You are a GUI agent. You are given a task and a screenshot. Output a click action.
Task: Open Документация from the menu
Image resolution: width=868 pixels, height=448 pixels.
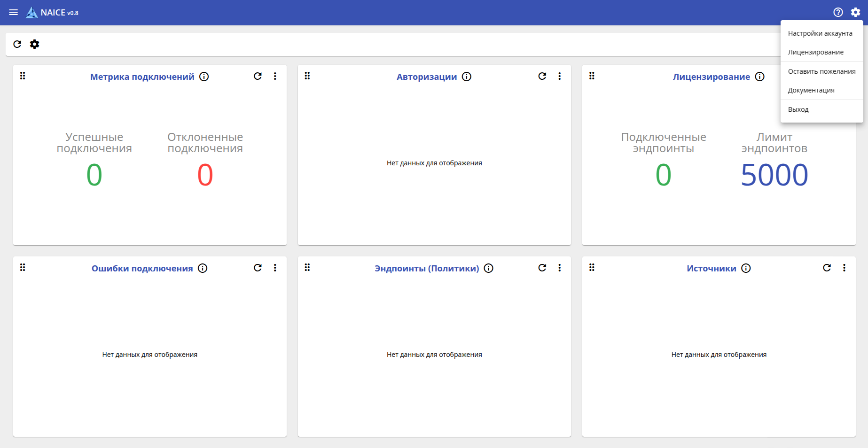[811, 90]
